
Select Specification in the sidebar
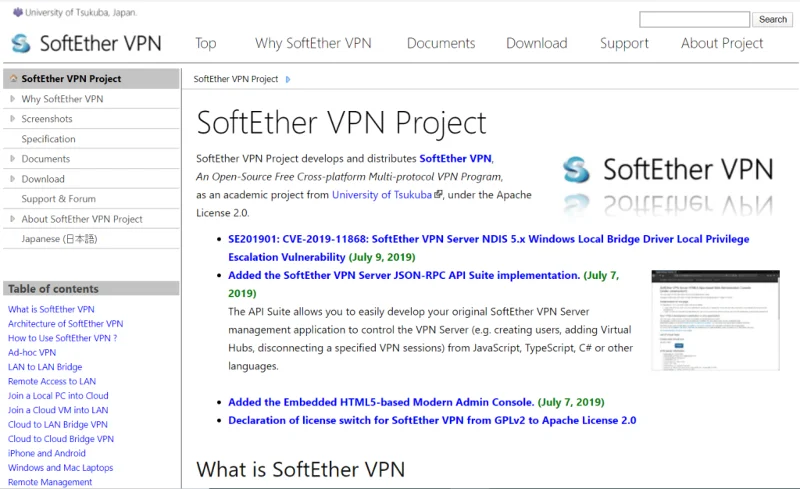point(48,139)
